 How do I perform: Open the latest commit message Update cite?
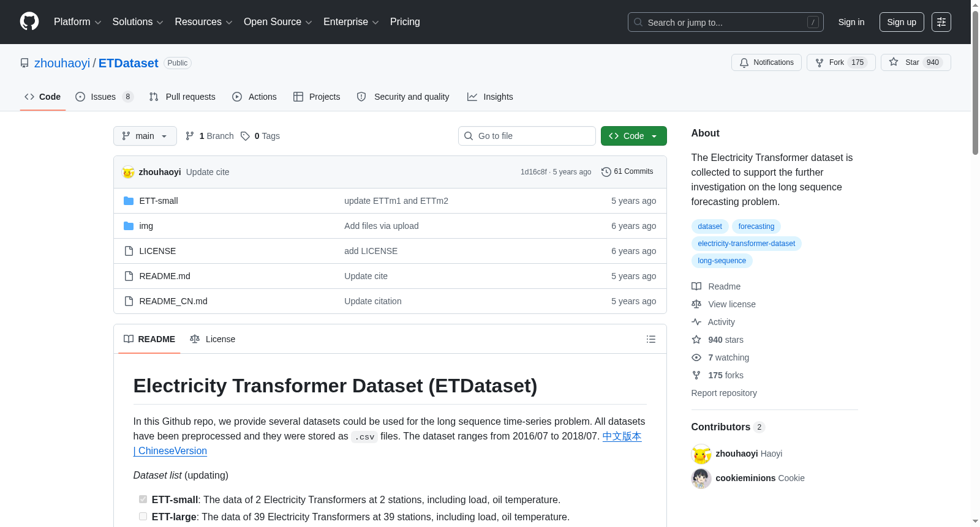(208, 172)
